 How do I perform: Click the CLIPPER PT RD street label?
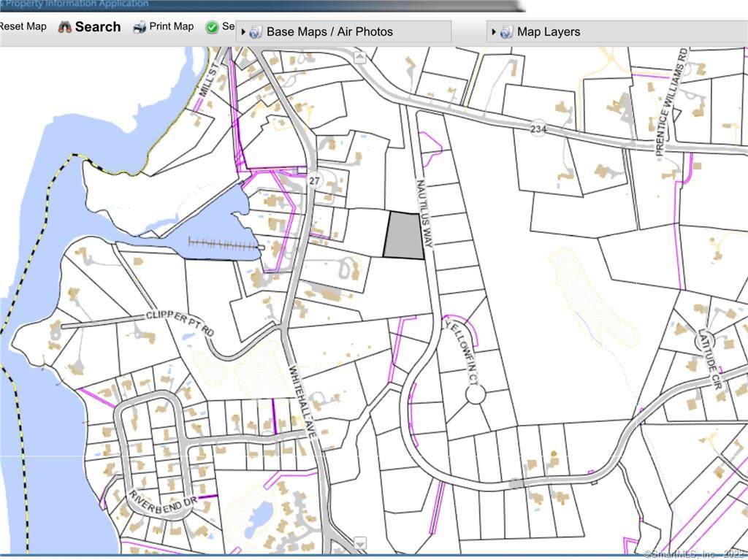click(180, 324)
